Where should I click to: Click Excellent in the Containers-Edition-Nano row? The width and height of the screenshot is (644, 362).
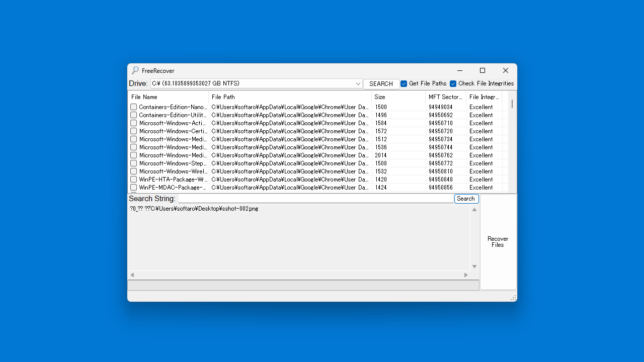pos(481,107)
